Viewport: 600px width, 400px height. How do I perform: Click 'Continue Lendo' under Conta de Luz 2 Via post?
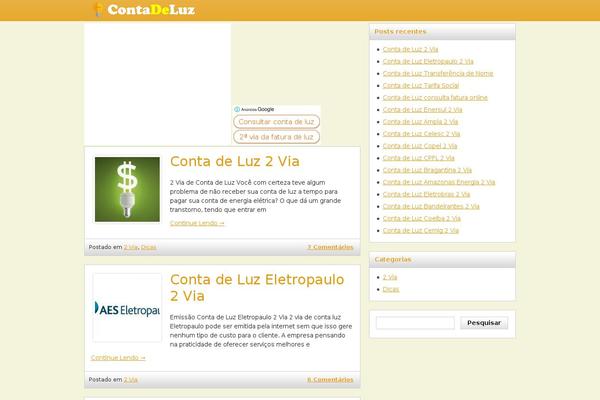point(197,223)
